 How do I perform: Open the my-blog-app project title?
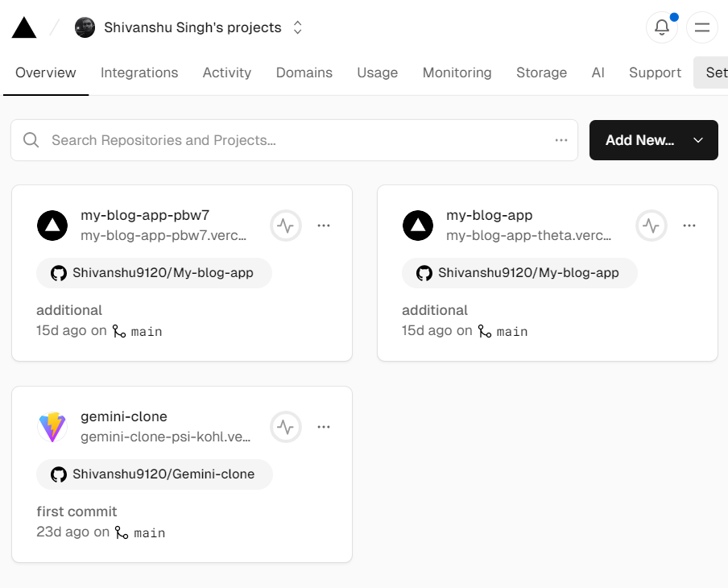490,215
